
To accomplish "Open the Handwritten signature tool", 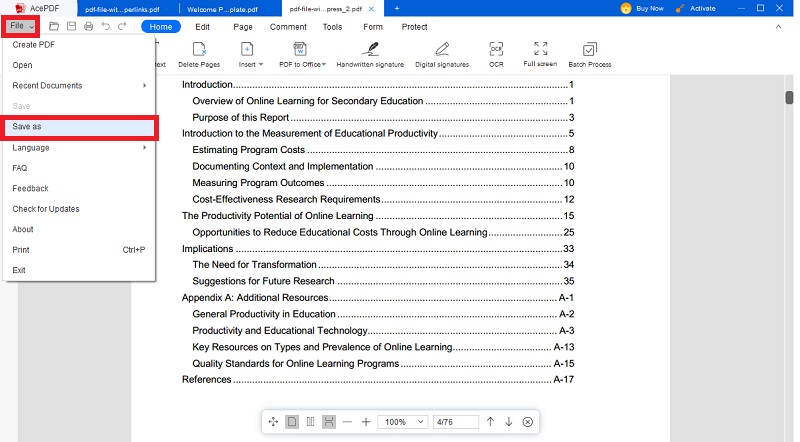I will (370, 55).
